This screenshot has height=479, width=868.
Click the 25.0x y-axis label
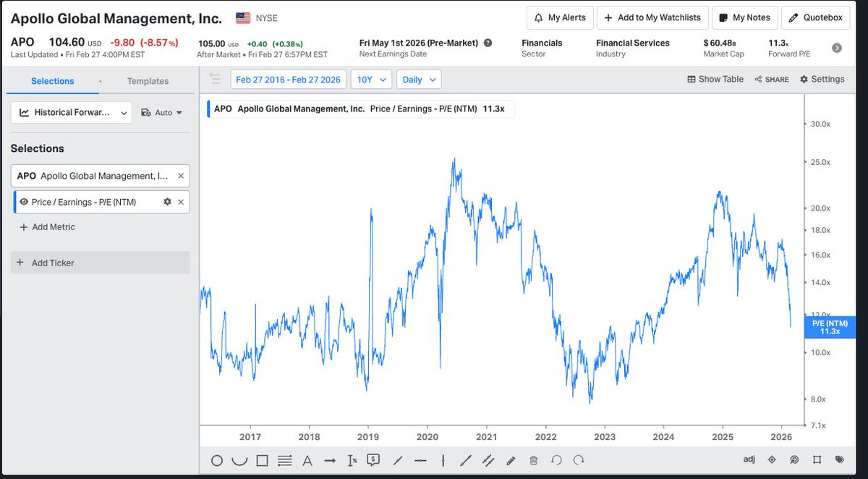[820, 162]
